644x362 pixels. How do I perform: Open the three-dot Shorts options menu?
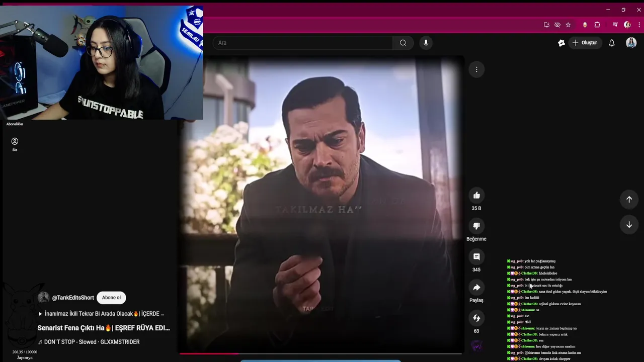[476, 69]
